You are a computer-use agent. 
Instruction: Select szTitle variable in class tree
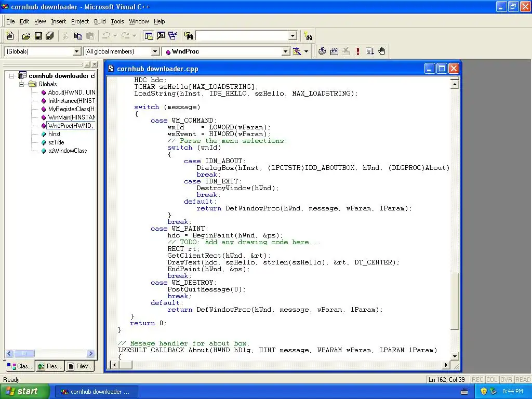point(56,142)
